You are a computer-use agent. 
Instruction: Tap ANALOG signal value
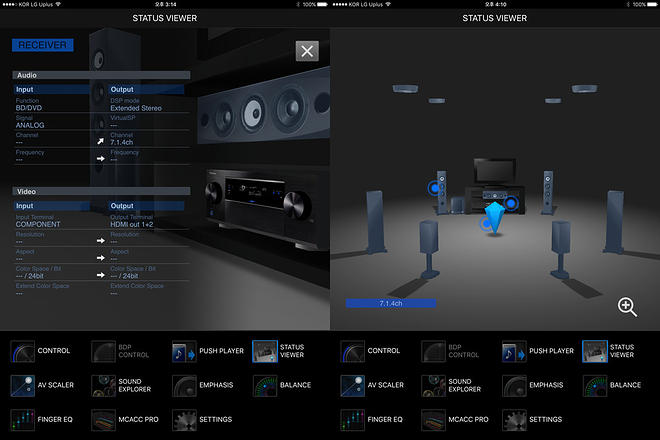[x=30, y=125]
